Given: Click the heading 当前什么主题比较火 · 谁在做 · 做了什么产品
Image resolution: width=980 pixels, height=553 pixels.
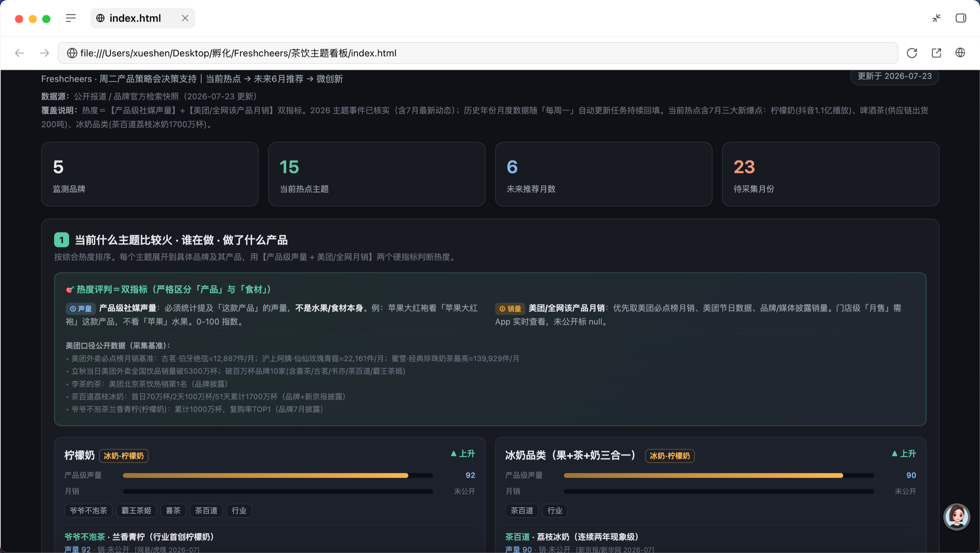Looking at the screenshot, I should coord(181,240).
